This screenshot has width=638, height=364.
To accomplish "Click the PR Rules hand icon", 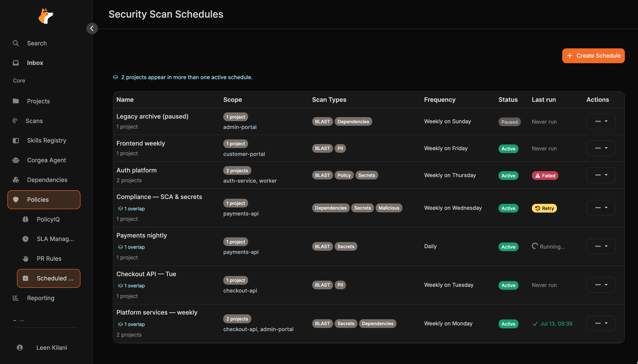I will click(x=25, y=259).
